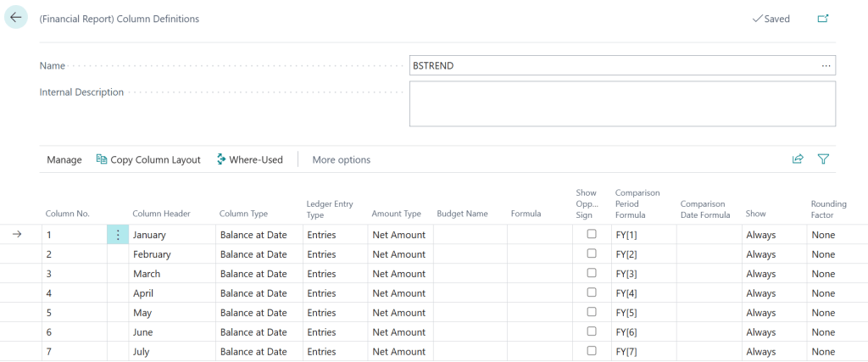Toggle Show Opposite Sign for June
Screen dimensions: 868x362
coord(592,331)
